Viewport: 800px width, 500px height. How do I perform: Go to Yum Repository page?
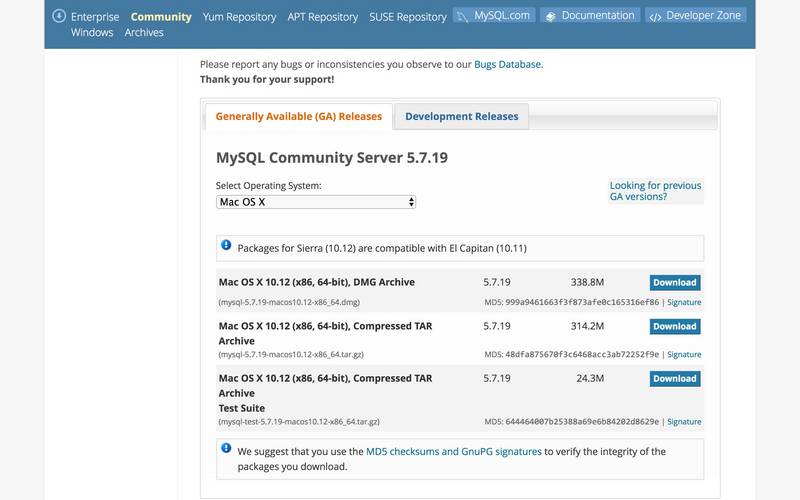pyautogui.click(x=239, y=17)
